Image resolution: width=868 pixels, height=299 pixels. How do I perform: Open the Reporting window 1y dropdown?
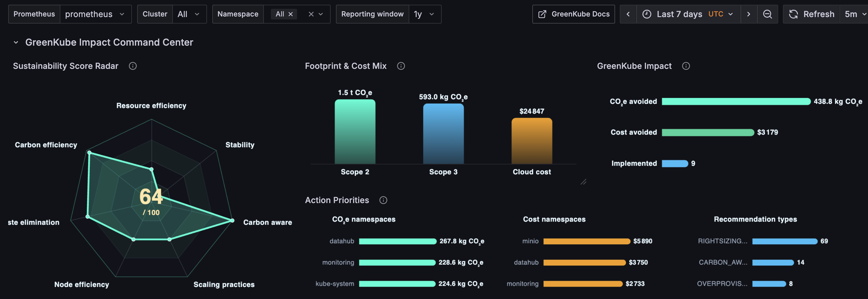point(425,14)
